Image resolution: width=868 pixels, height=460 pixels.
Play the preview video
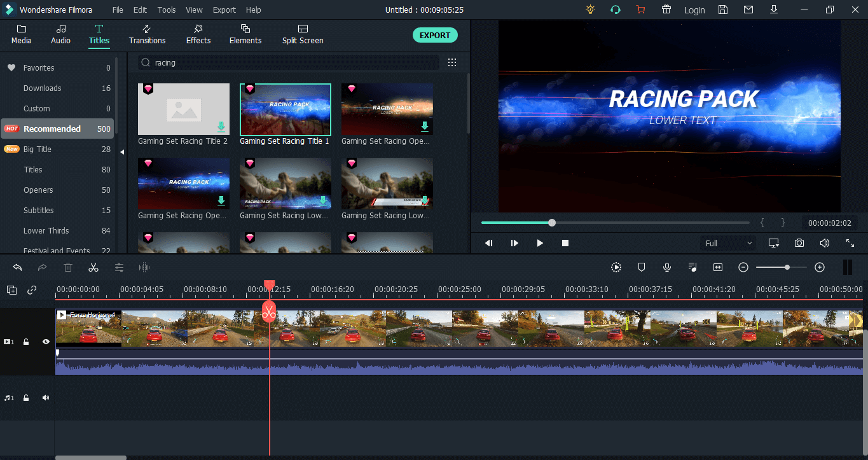click(x=540, y=243)
